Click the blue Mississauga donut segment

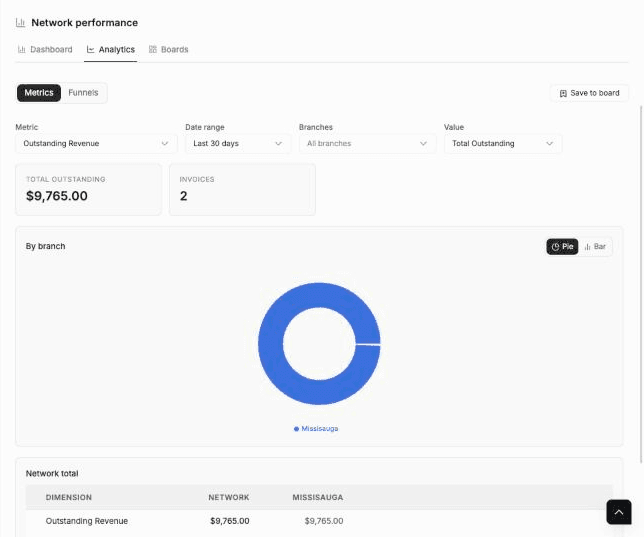point(271,343)
